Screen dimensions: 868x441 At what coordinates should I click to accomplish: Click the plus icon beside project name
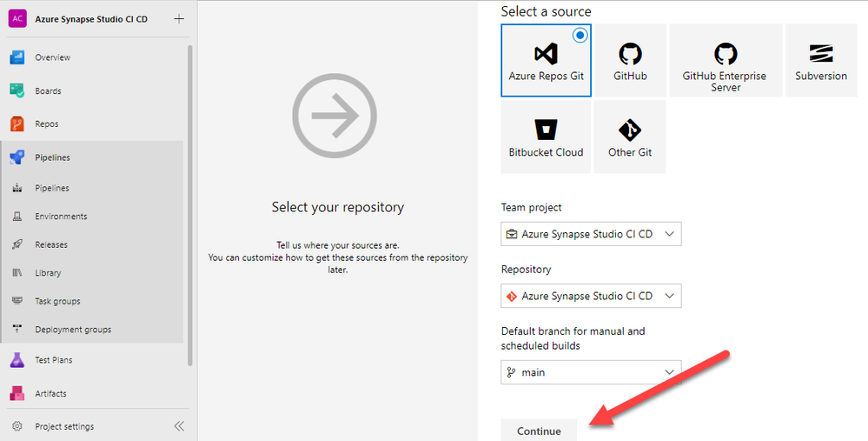click(179, 19)
